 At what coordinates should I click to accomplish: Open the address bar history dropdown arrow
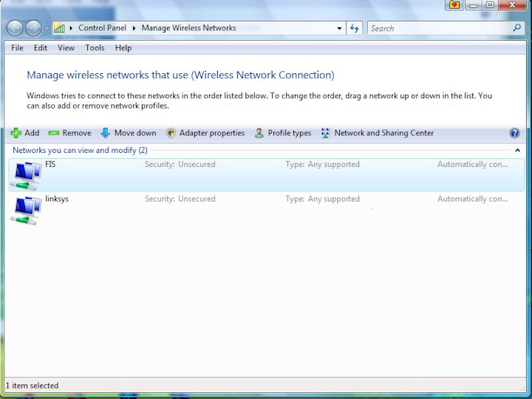(339, 29)
